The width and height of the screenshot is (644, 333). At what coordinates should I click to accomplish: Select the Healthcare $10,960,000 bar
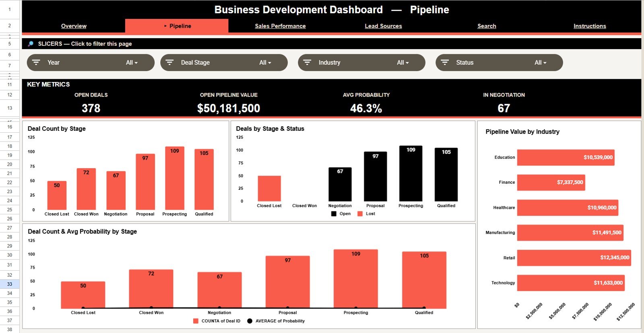click(568, 208)
